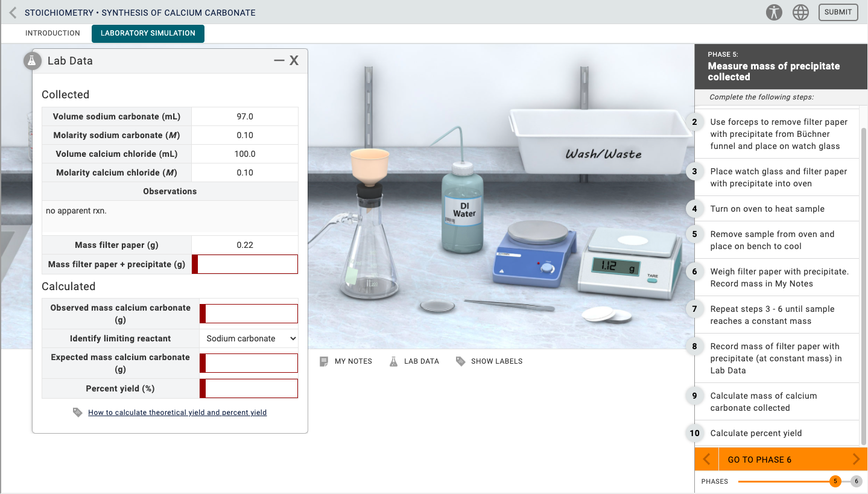This screenshot has width=868, height=494.
Task: Close the Lab Data panel
Action: pyautogui.click(x=294, y=60)
